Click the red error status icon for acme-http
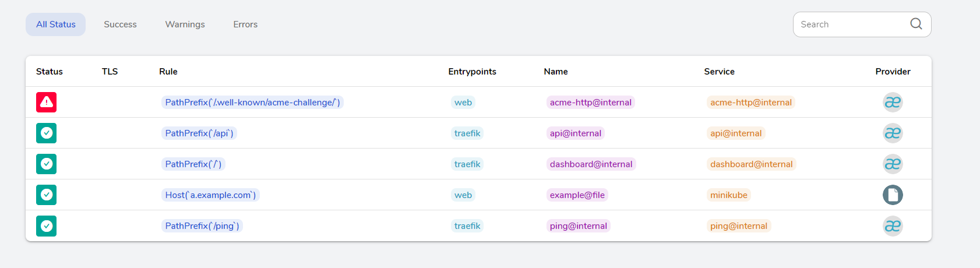Viewport: 980px width, 268px height. tap(46, 103)
